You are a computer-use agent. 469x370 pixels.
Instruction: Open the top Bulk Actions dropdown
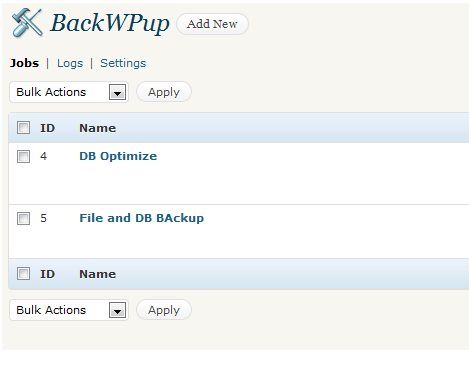69,92
